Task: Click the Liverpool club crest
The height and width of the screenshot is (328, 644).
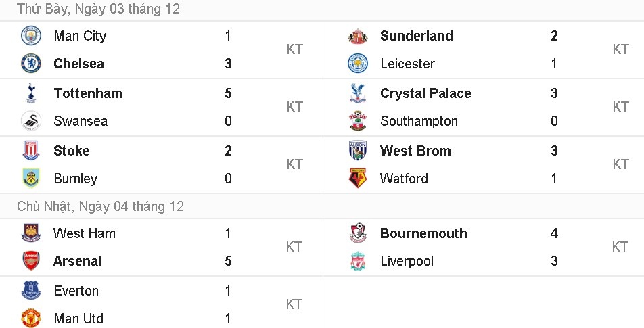Action: point(357,261)
